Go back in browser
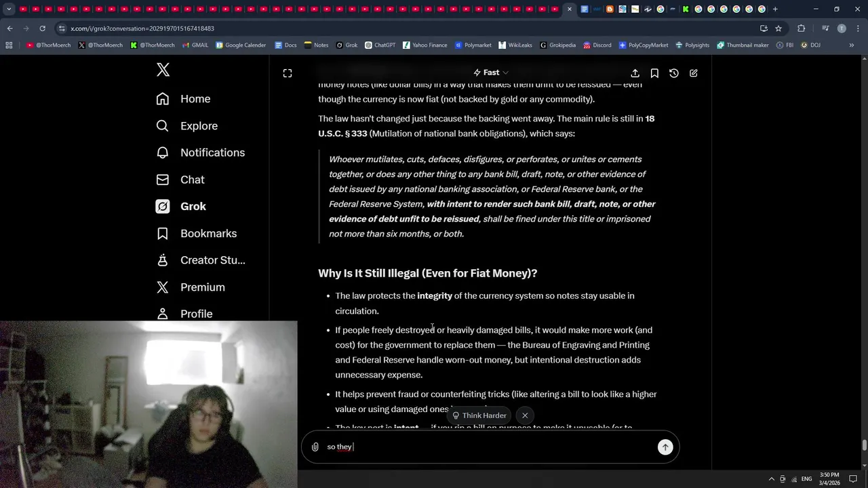Viewport: 868px width, 488px height. pos(9,28)
